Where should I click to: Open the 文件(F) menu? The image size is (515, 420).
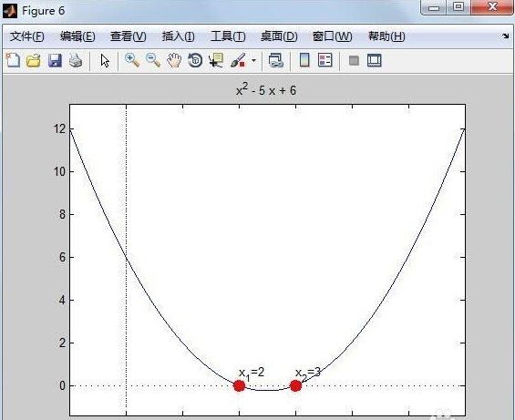[x=27, y=36]
